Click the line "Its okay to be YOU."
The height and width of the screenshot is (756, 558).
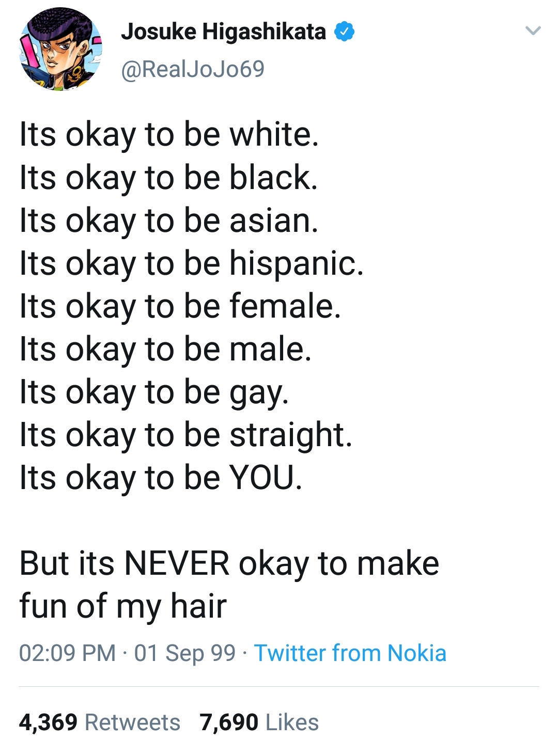(161, 478)
